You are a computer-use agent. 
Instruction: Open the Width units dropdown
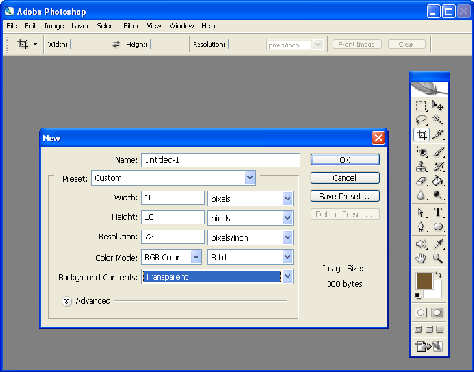pyautogui.click(x=287, y=199)
